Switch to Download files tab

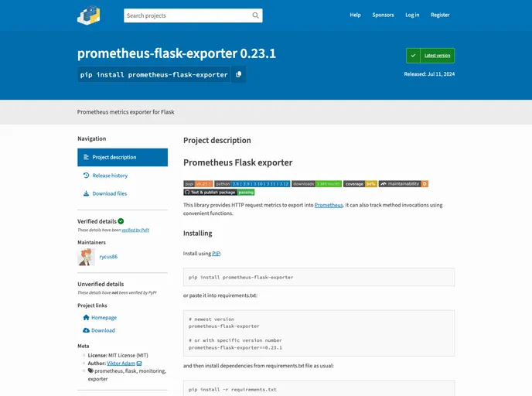122,193
